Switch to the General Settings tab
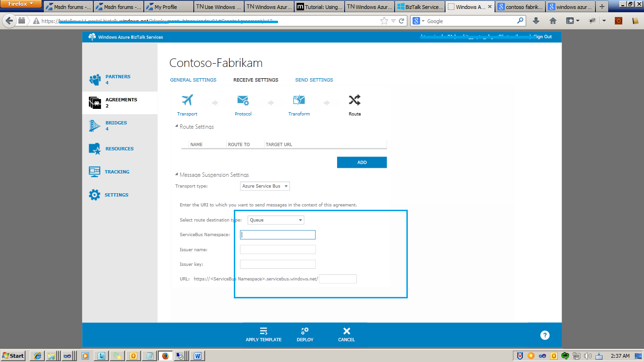 click(193, 80)
